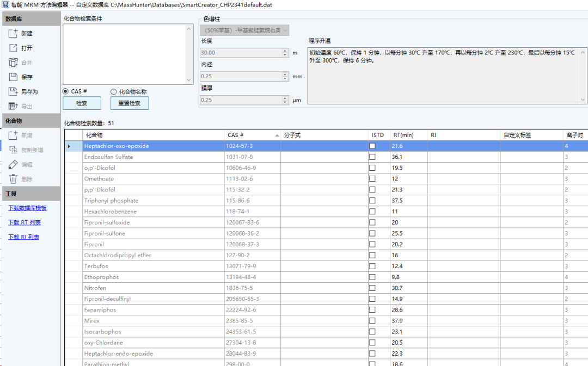
Task: Click the 工具 section header
Action: tap(31, 194)
